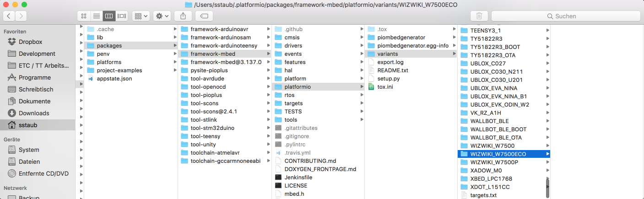Screen dimensions: 644x199
Task: Expand the packages folder arrow
Action: (175, 46)
